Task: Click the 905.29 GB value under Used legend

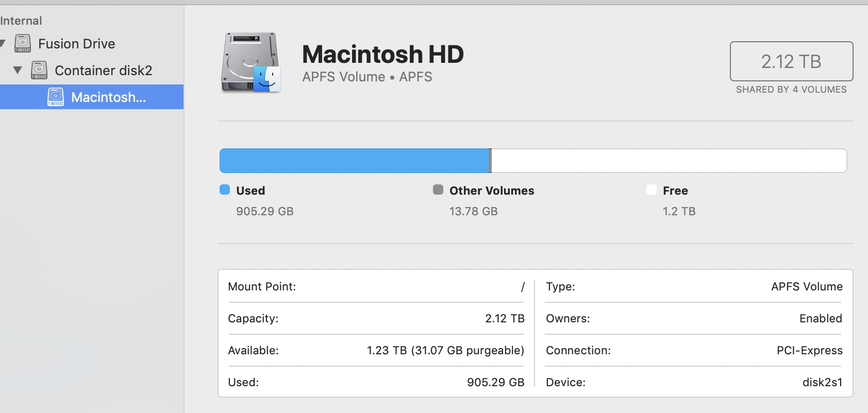Action: tap(265, 211)
